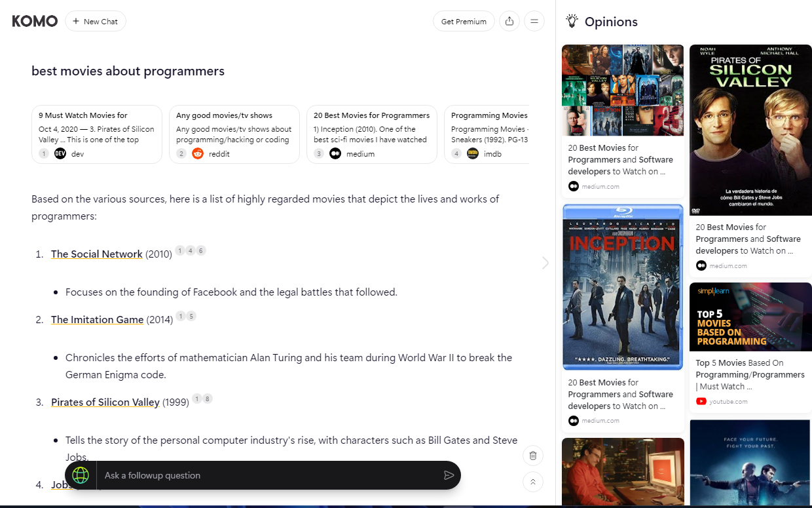Image resolution: width=812 pixels, height=508 pixels.
Task: Click the KOMO logo
Action: (x=35, y=21)
